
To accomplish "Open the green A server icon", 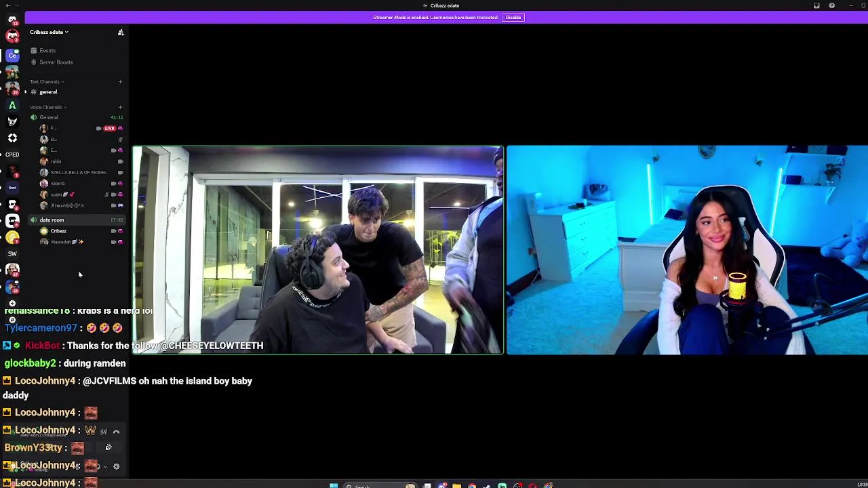I will [x=12, y=106].
